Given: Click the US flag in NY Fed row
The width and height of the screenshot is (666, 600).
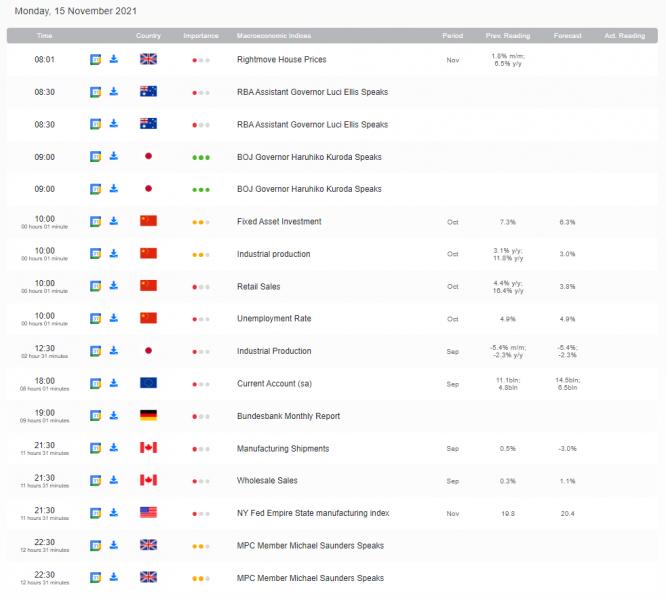Looking at the screenshot, I should [148, 513].
